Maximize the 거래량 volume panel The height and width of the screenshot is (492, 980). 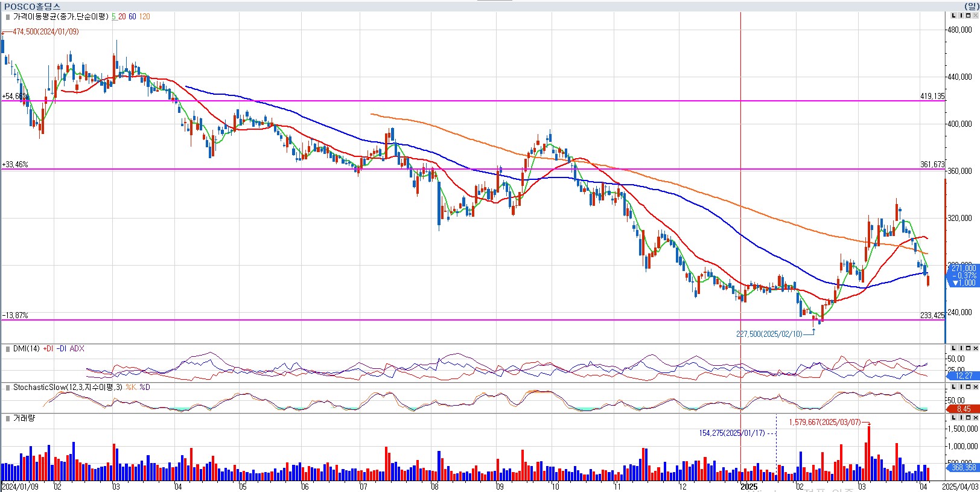click(968, 418)
